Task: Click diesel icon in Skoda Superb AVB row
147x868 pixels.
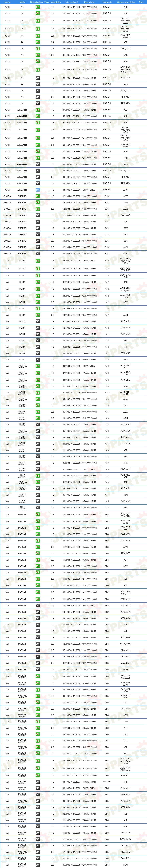Action: coord(38,222)
